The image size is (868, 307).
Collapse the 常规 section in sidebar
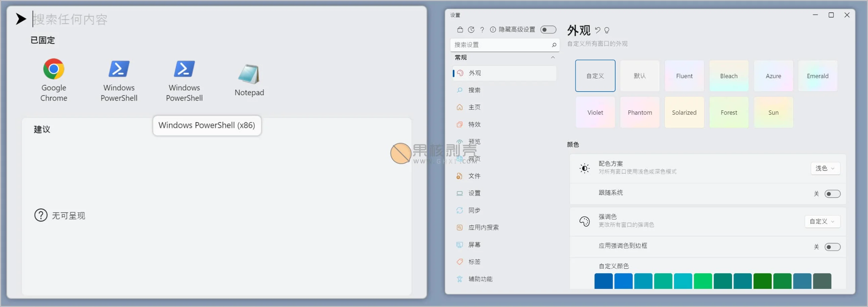[x=552, y=58]
